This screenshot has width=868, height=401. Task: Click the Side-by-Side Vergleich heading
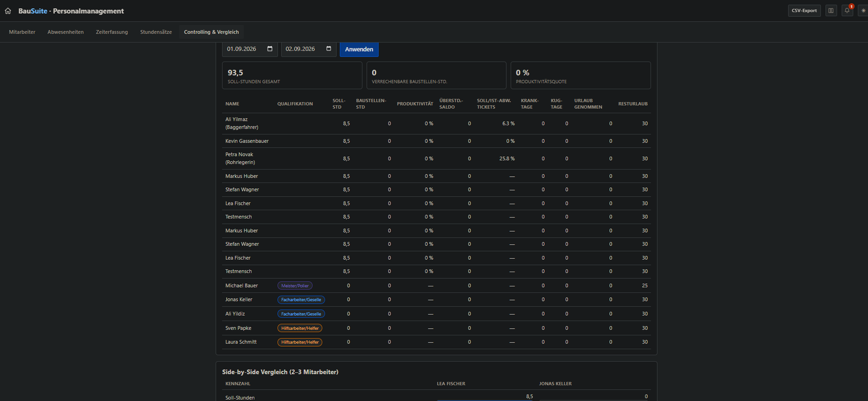click(x=280, y=372)
